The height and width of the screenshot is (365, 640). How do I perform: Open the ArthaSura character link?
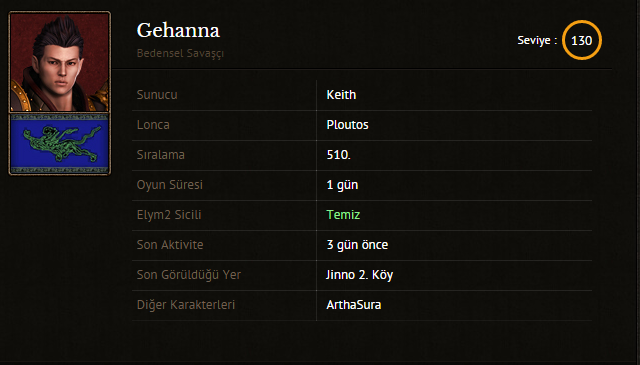point(353,305)
